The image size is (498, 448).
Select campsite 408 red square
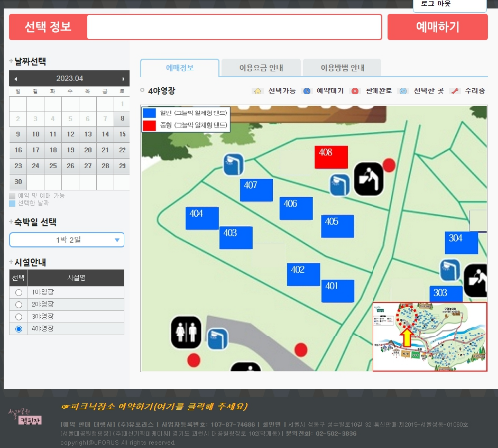point(331,157)
